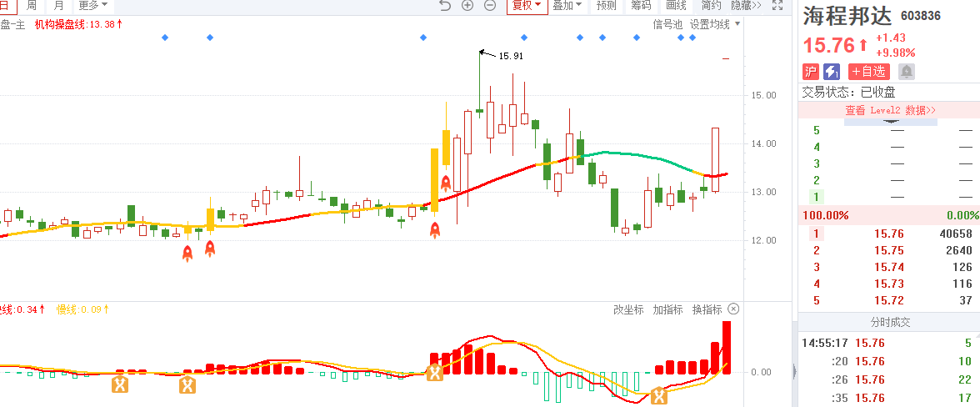
Task: Enter fullscreen chart view icon
Action: point(777,6)
